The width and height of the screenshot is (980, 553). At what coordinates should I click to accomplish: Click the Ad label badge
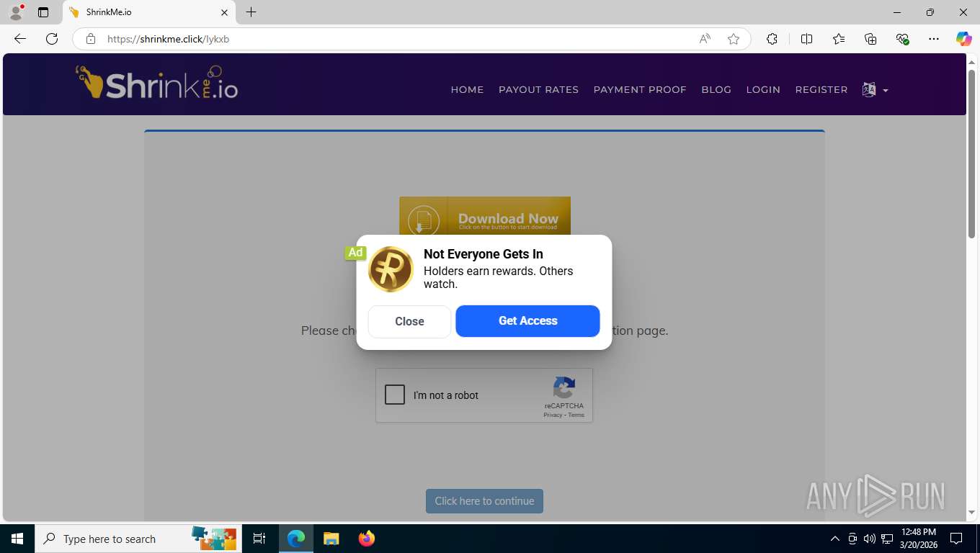[x=355, y=253]
